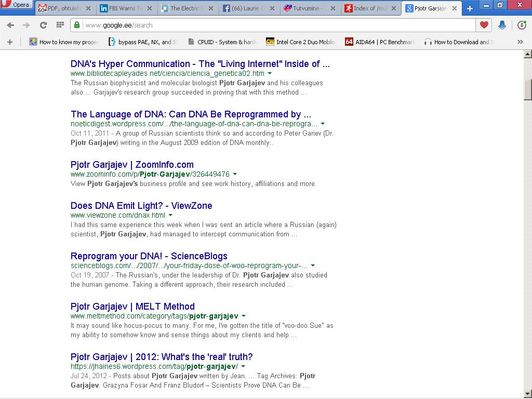Screen dimensions: 532x399
Task: Open result DNA's Hyper Communication
Action: [200, 64]
